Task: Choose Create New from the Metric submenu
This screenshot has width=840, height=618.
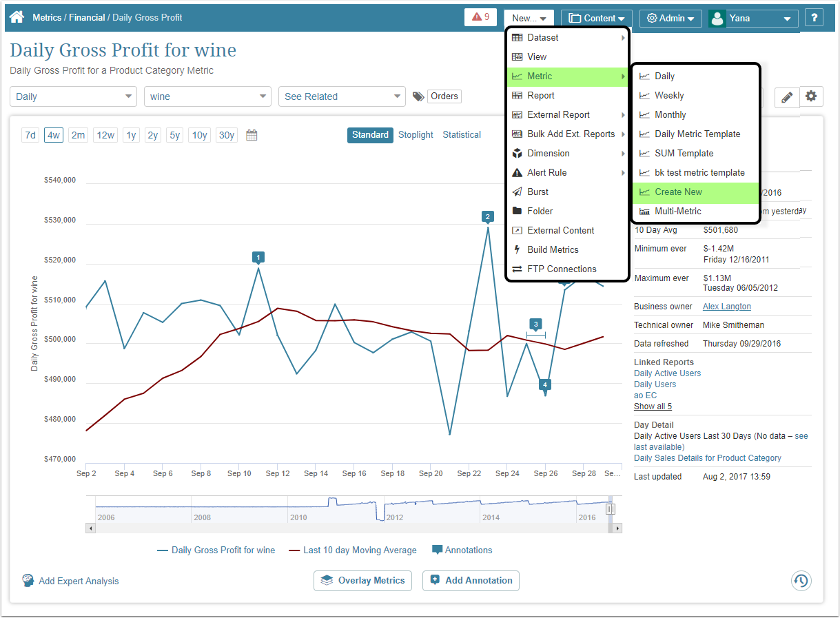Action: [678, 192]
